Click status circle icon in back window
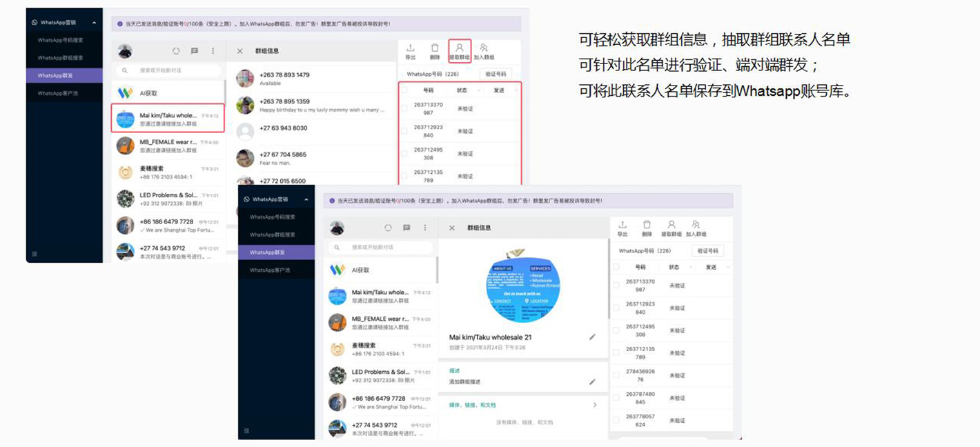 click(x=176, y=51)
